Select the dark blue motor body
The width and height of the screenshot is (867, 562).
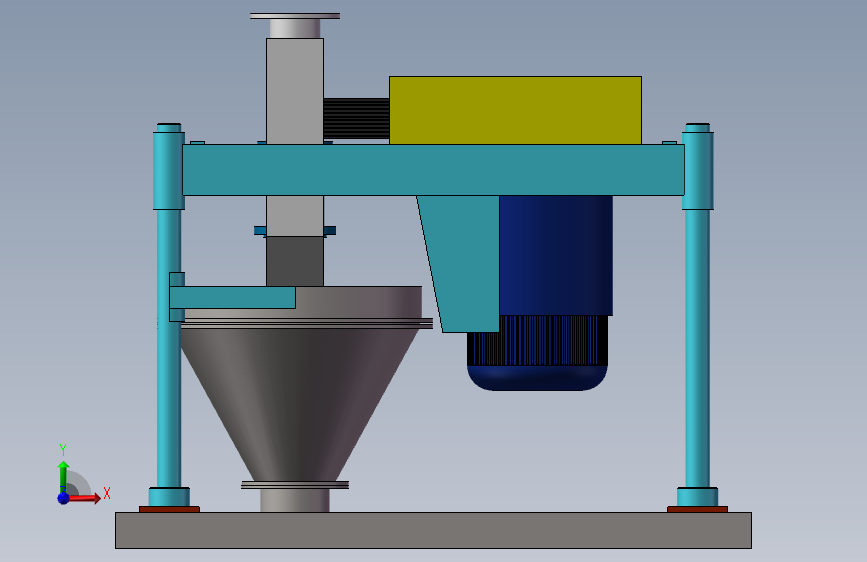coord(556,255)
